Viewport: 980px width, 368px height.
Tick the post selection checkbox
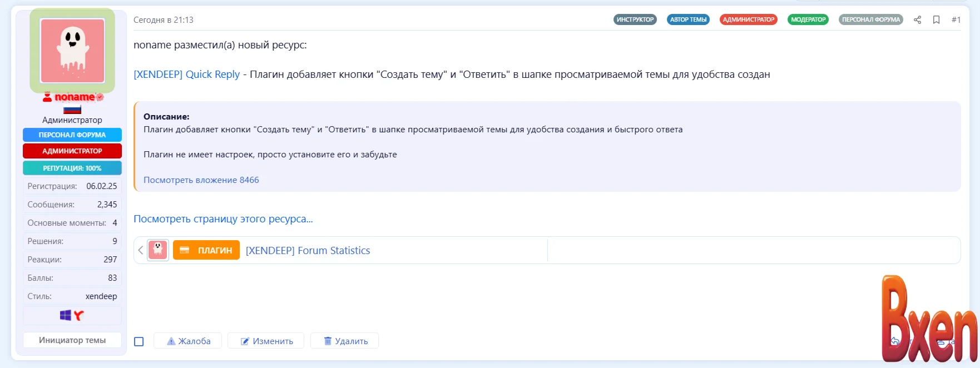coord(139,341)
